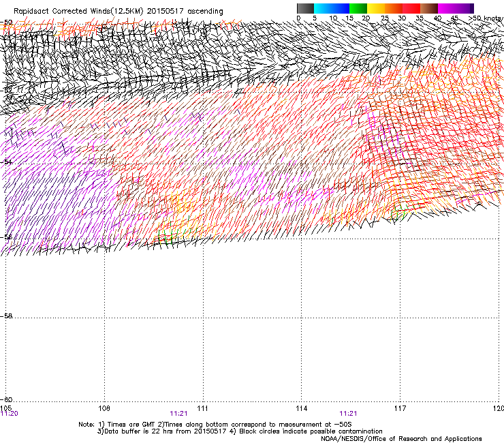Click the purple time stamp 11:20
The image size is (504, 443).
pyautogui.click(x=10, y=414)
